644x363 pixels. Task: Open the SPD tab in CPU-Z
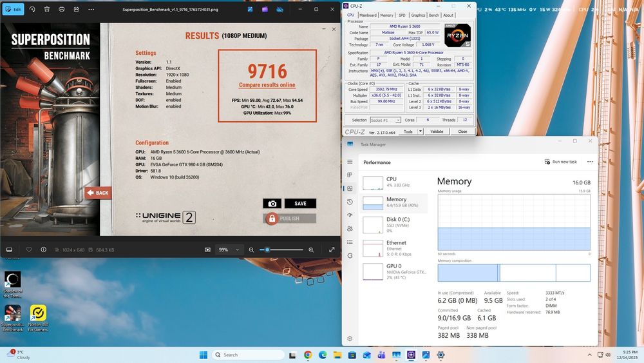pyautogui.click(x=402, y=15)
